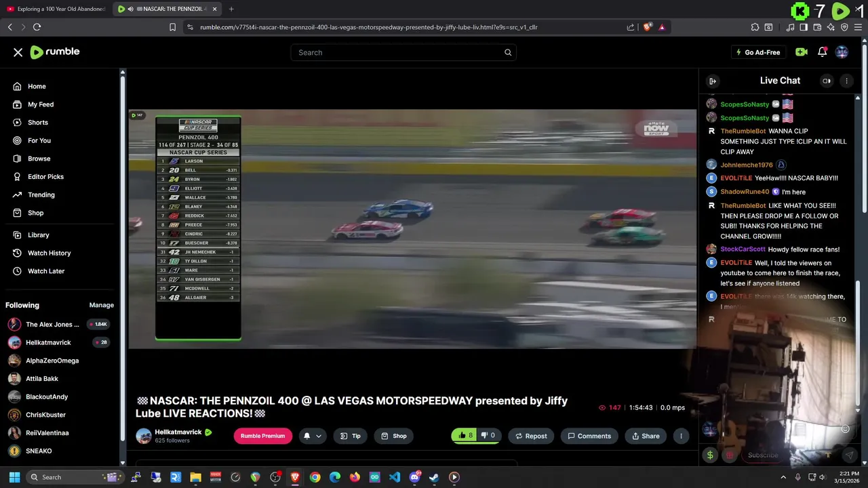Screen dimensions: 868x488
Task: Click the Shop button under video
Action: click(394, 436)
